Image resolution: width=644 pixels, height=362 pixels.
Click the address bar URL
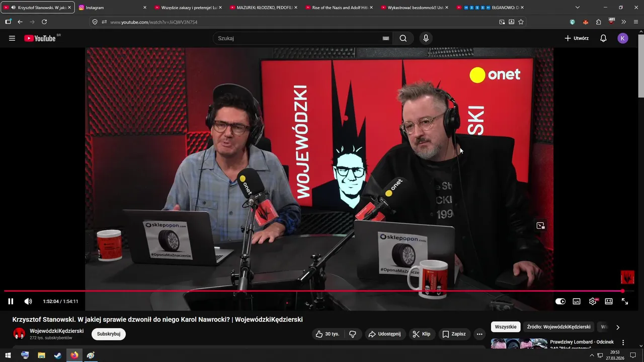(153, 22)
